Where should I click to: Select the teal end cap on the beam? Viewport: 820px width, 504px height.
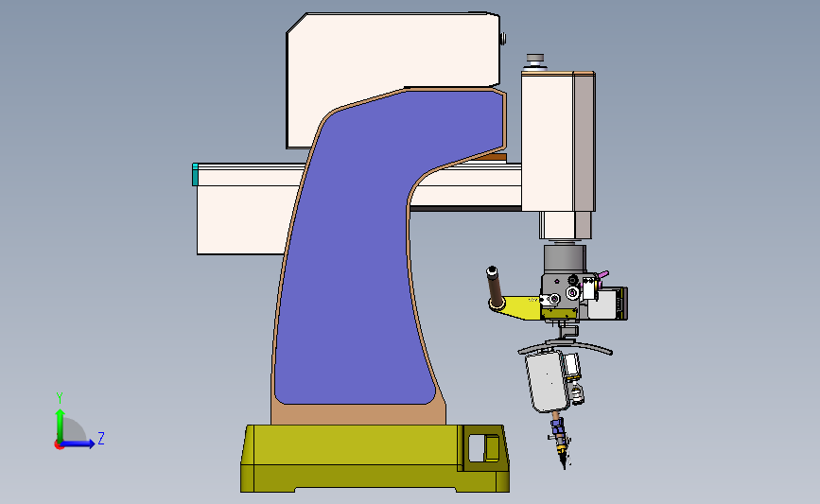pyautogui.click(x=195, y=174)
